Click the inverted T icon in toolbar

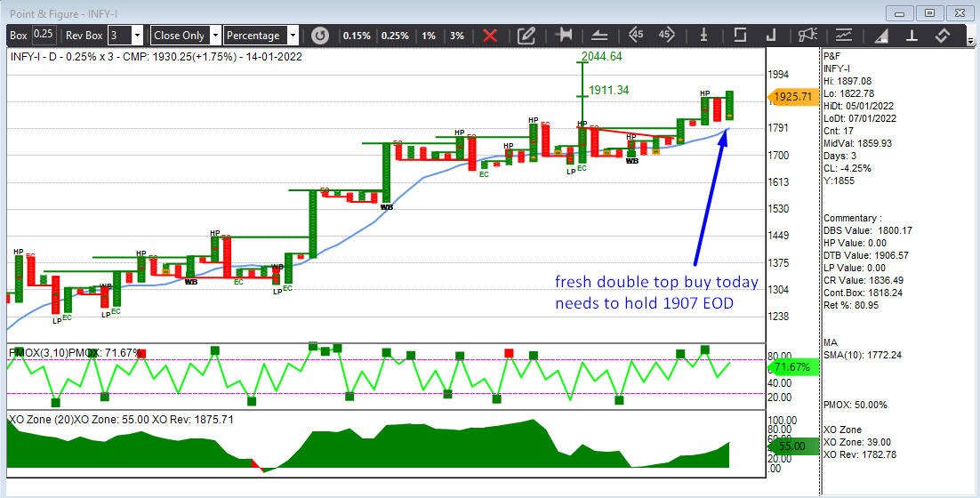(912, 35)
